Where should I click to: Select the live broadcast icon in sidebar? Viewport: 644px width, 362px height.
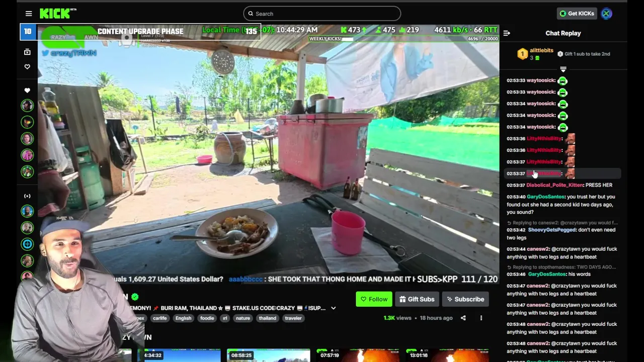click(x=27, y=196)
